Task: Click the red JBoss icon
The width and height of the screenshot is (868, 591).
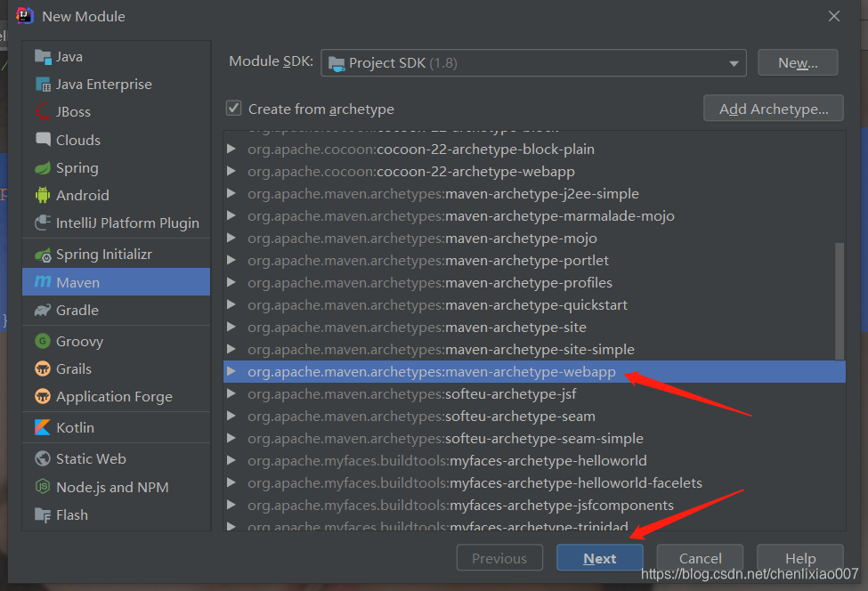Action: 43,112
